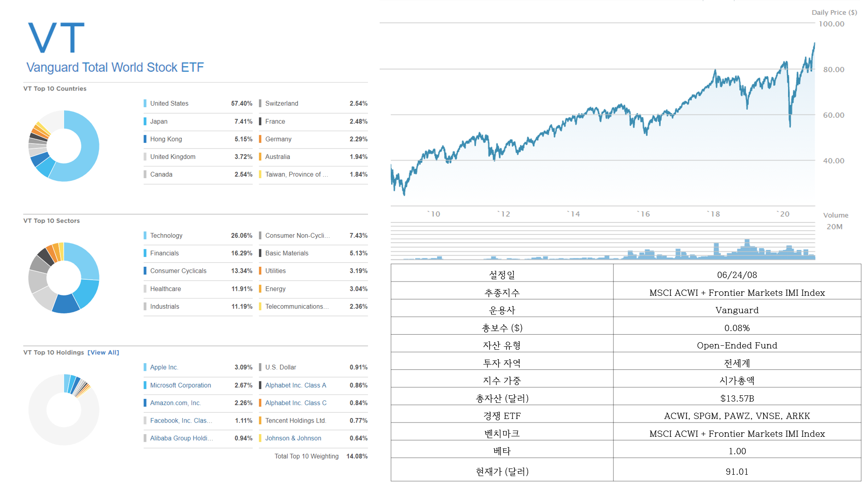Select the Consumer Cyclicals sector row

tap(198, 271)
